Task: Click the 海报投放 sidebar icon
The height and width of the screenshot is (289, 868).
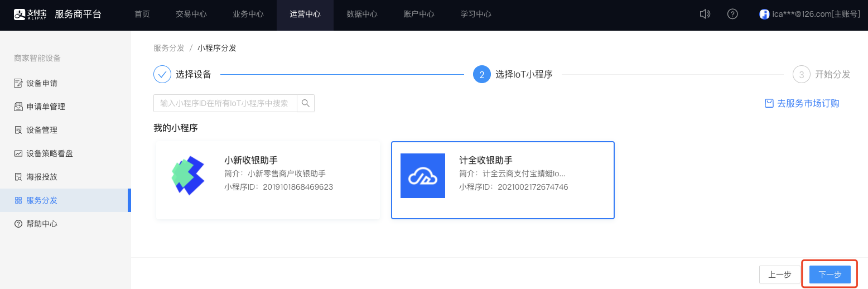Action: [x=18, y=177]
